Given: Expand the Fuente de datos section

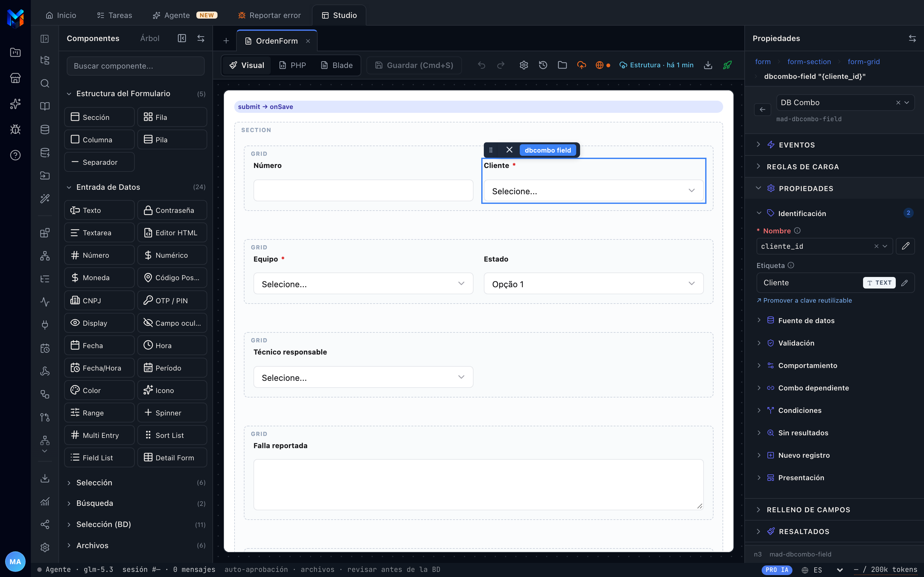Looking at the screenshot, I should click(x=806, y=321).
